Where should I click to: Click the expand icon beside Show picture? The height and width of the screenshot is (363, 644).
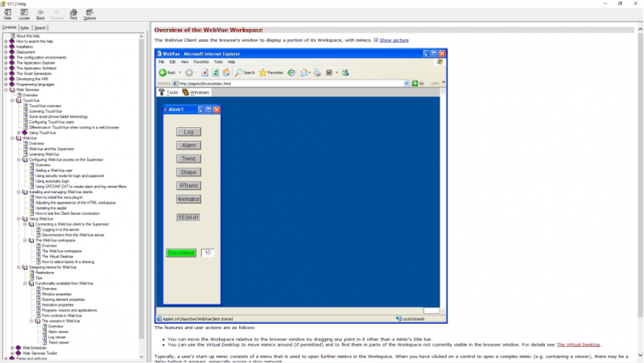pos(375,39)
